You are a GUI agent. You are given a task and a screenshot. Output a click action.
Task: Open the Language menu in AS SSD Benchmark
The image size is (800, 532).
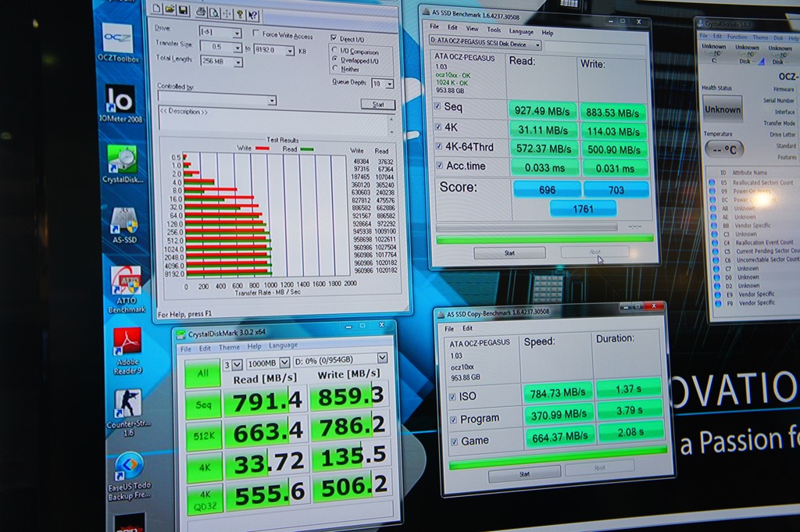(521, 31)
